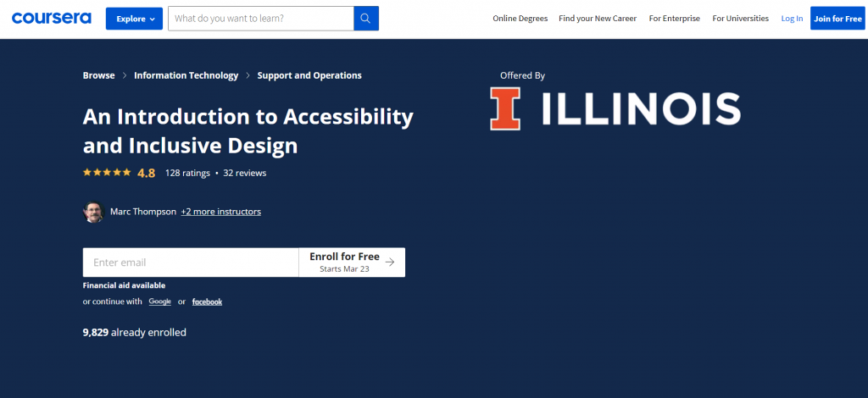
Task: Open the Information Technology breadcrumb
Action: (186, 75)
